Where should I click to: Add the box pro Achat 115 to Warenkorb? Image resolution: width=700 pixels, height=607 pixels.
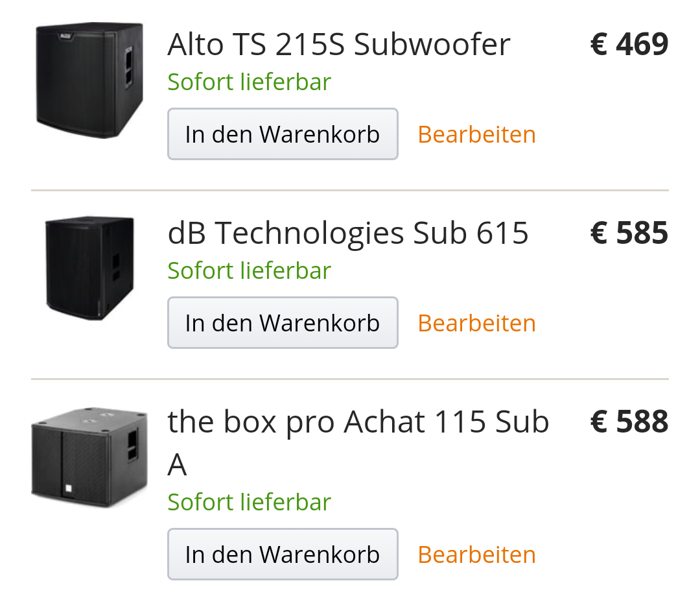pyautogui.click(x=283, y=554)
